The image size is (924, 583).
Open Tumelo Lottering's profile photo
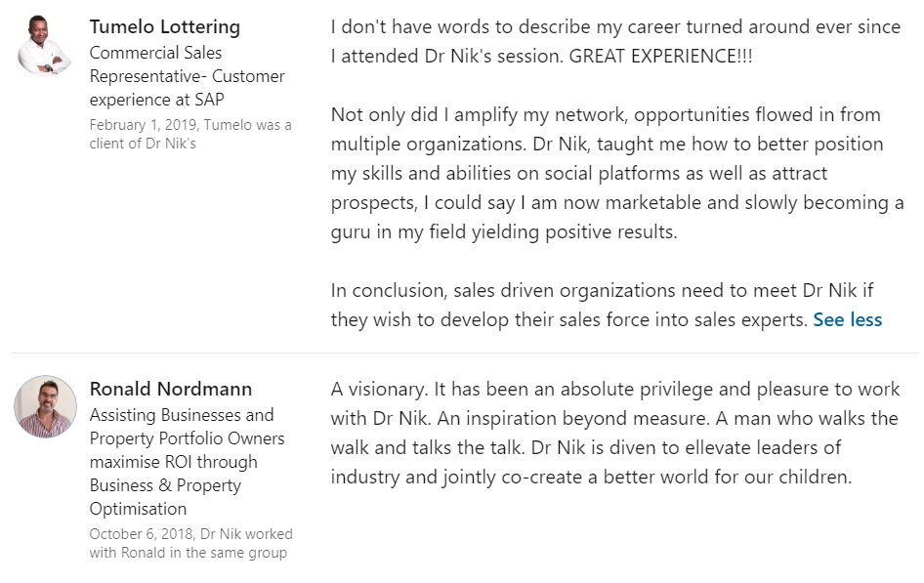pyautogui.click(x=45, y=45)
